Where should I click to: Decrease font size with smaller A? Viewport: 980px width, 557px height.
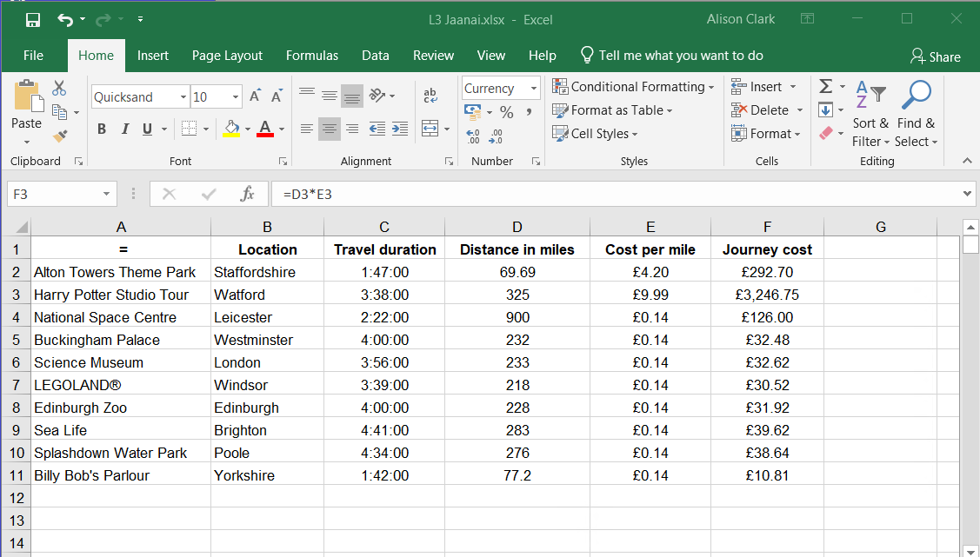tap(277, 96)
